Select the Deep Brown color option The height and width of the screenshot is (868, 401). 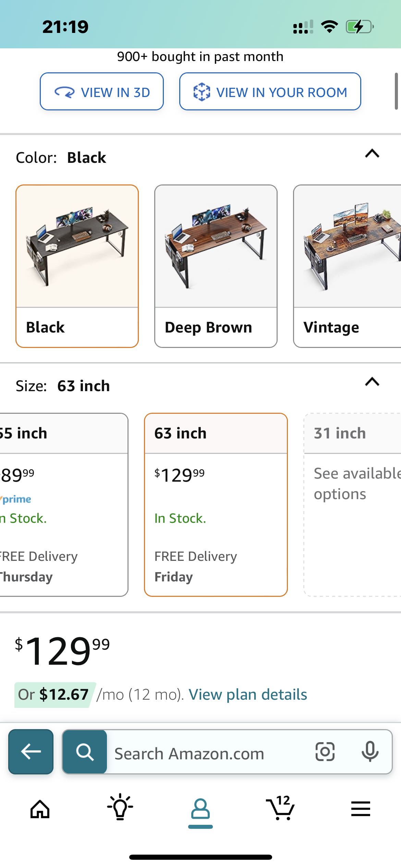pyautogui.click(x=216, y=266)
